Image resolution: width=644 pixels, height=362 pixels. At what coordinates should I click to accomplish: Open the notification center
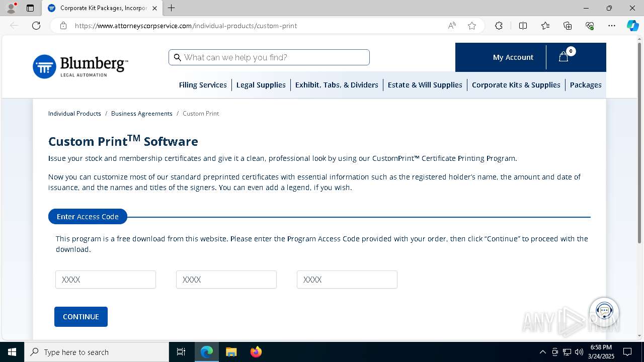tap(627, 352)
